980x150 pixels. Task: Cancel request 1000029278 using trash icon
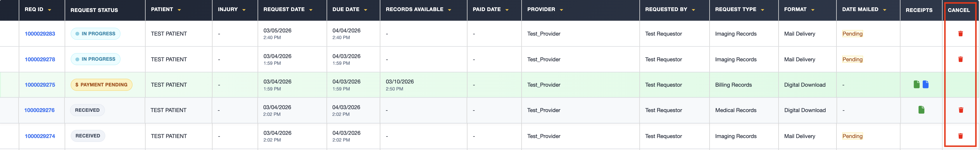[x=960, y=59]
